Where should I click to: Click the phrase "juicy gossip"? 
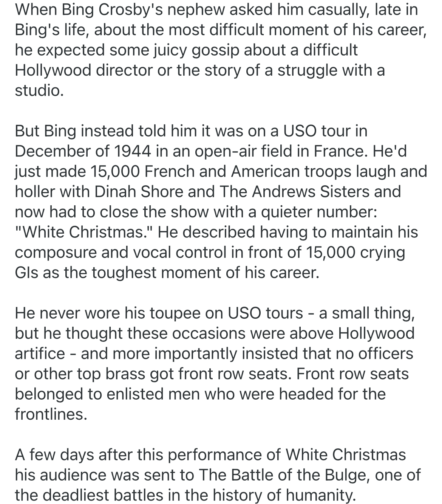tap(195, 50)
